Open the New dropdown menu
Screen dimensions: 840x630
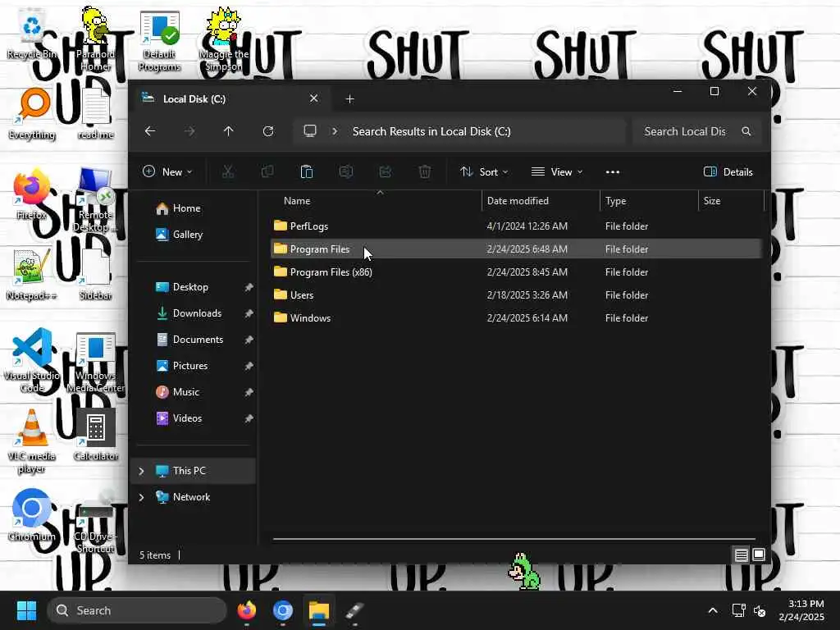pyautogui.click(x=167, y=172)
